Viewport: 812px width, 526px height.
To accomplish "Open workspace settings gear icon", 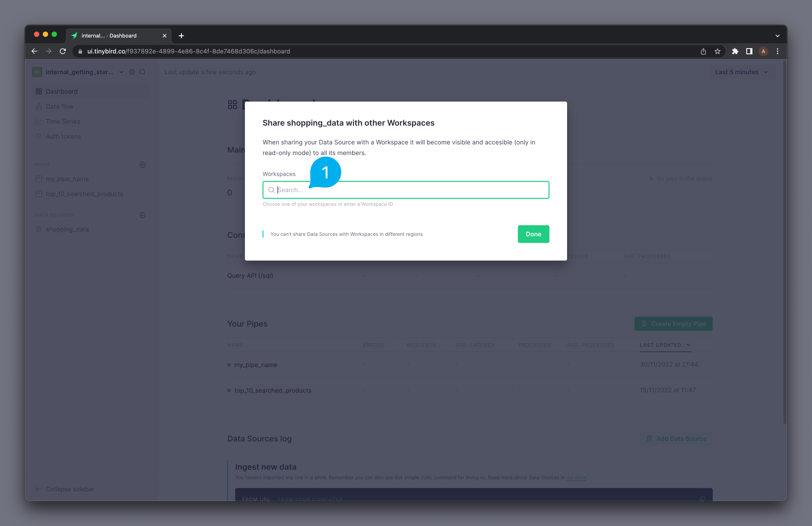I will point(132,72).
